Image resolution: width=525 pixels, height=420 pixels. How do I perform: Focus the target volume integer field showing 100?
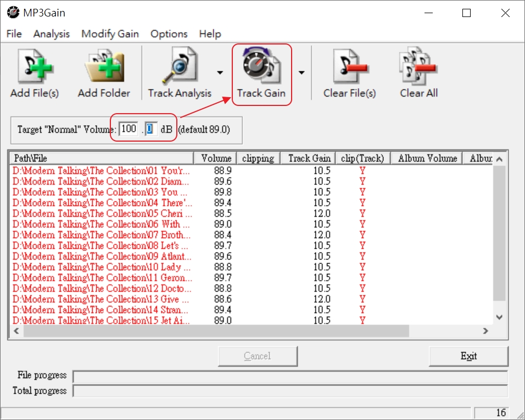coord(129,129)
